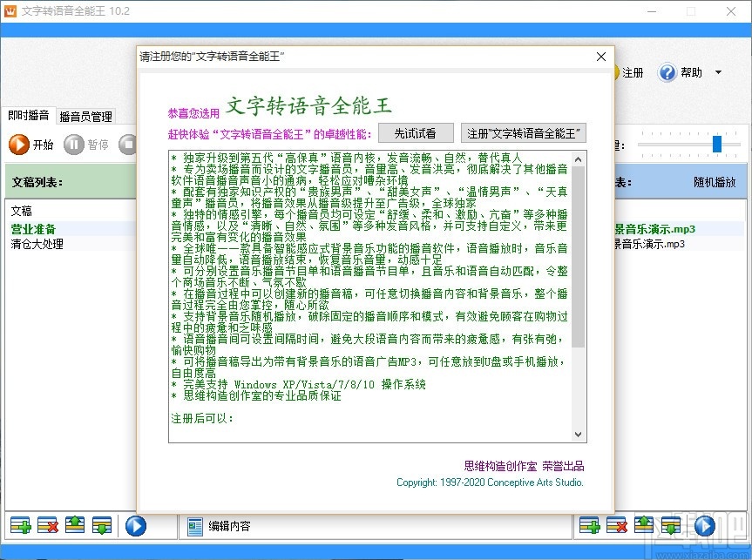752x560 pixels.
Task: Select the add music icon in bottom right toolbar
Action: pos(588,524)
